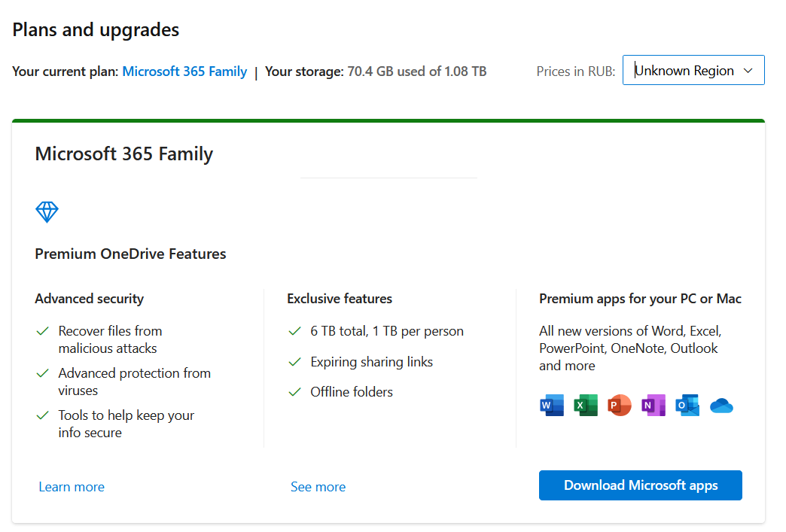Click checkmark beside Expiring sharing links
This screenshot has height=532, width=786.
(x=295, y=362)
